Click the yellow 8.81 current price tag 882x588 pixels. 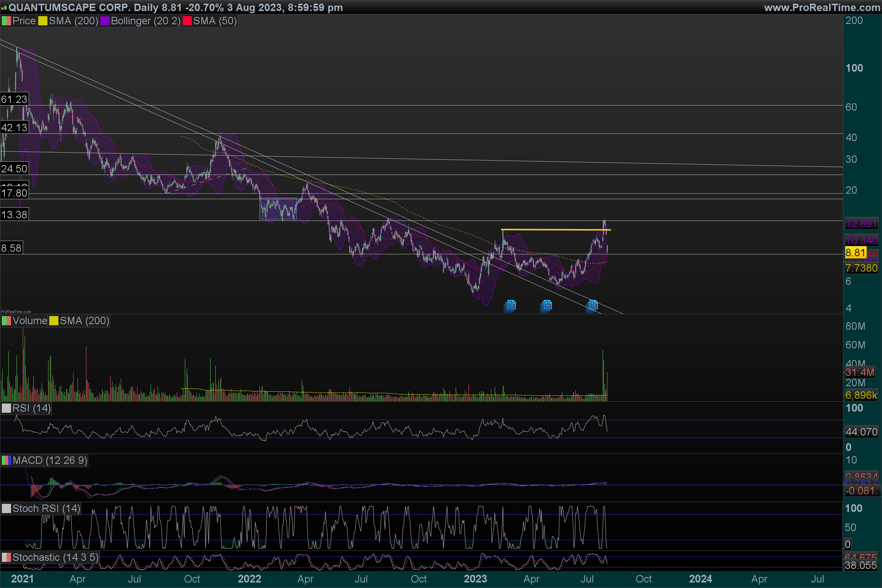pyautogui.click(x=856, y=253)
